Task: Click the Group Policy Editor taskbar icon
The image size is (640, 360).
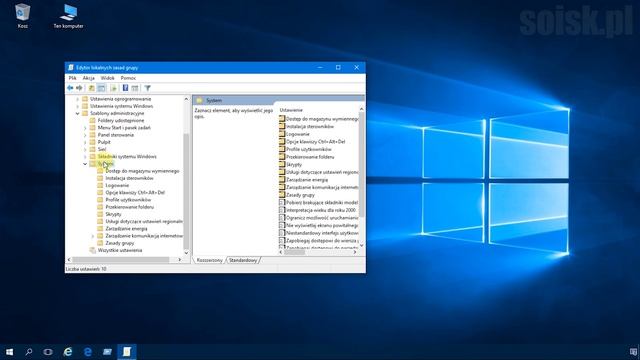Action: click(x=127, y=352)
